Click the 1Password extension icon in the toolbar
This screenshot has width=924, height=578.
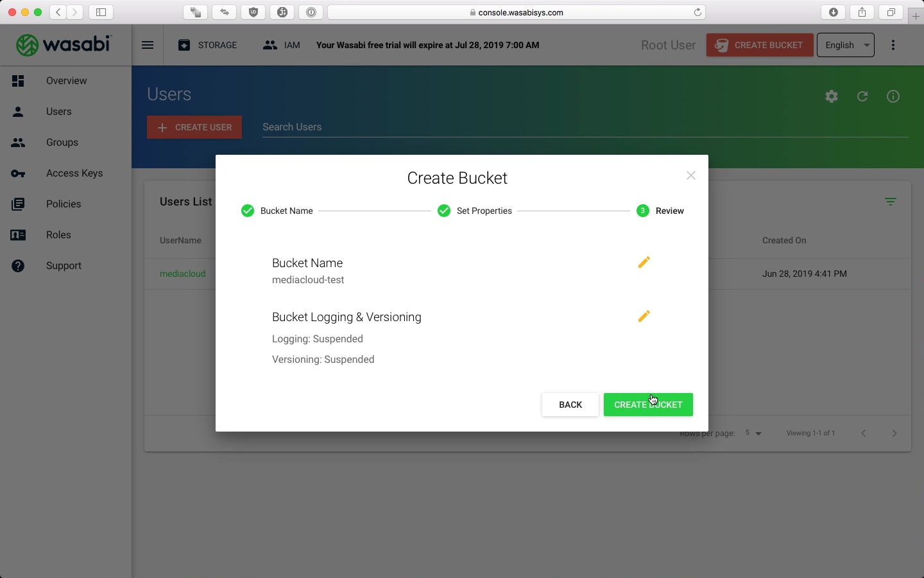click(x=311, y=12)
